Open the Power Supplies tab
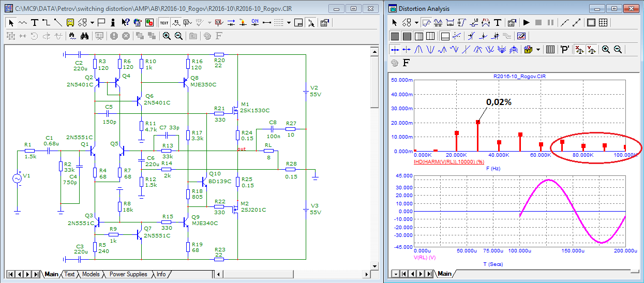The width and height of the screenshot is (644, 283). pyautogui.click(x=128, y=274)
